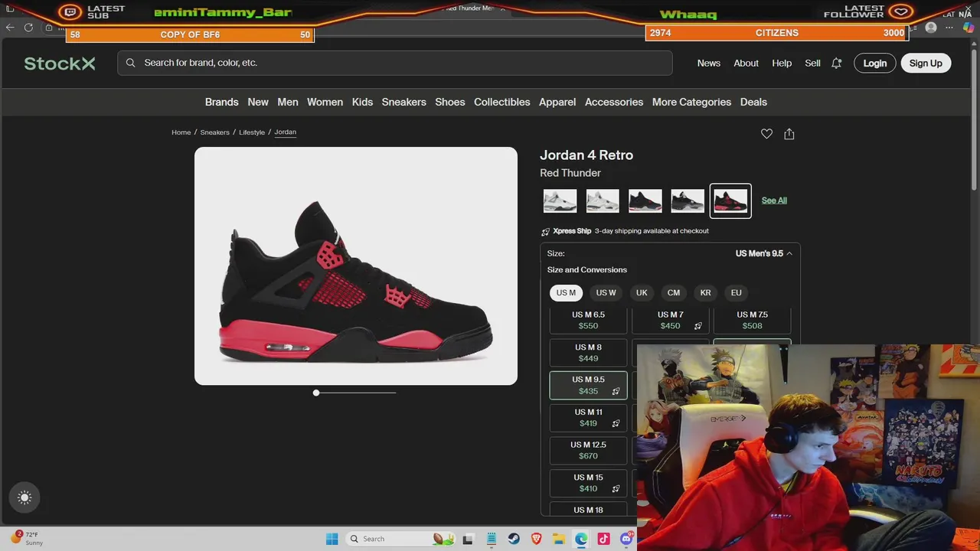This screenshot has width=980, height=551.
Task: Open the Accessories category menu
Action: click(x=614, y=102)
